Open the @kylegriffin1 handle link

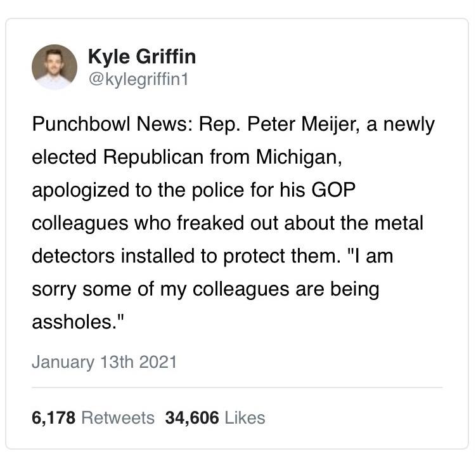point(138,79)
